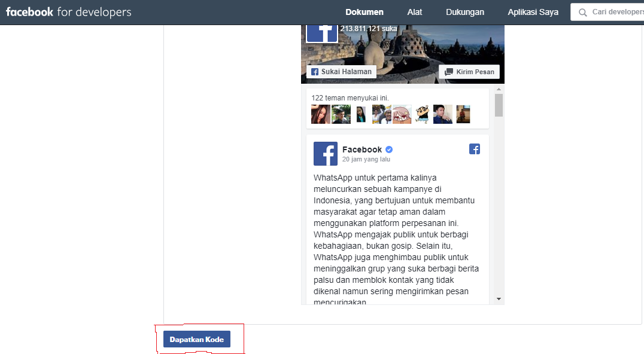
Task: Click the facebook for developers logo
Action: click(69, 13)
